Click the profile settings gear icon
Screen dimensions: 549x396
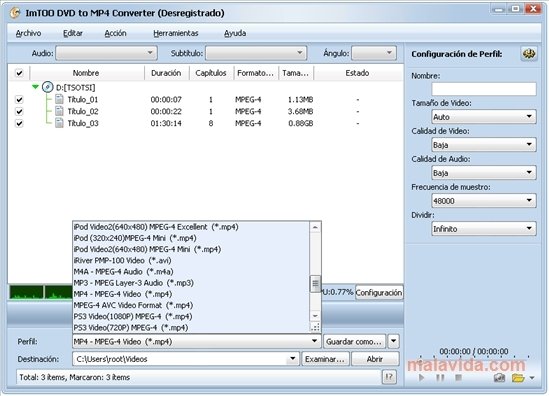pos(529,54)
